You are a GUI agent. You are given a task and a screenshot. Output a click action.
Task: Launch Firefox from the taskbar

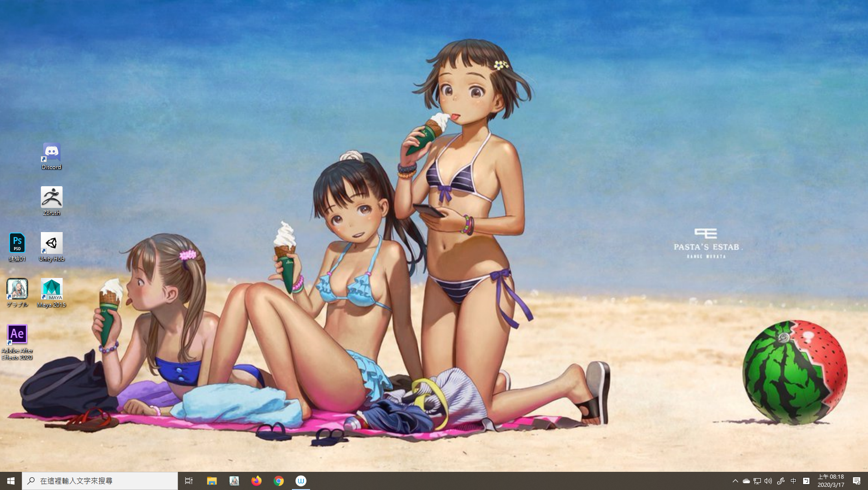point(256,480)
